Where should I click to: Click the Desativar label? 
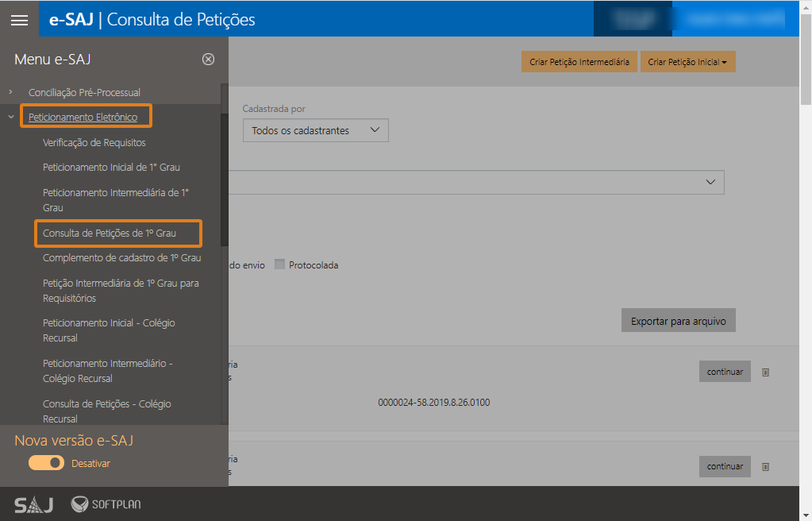pyautogui.click(x=90, y=464)
